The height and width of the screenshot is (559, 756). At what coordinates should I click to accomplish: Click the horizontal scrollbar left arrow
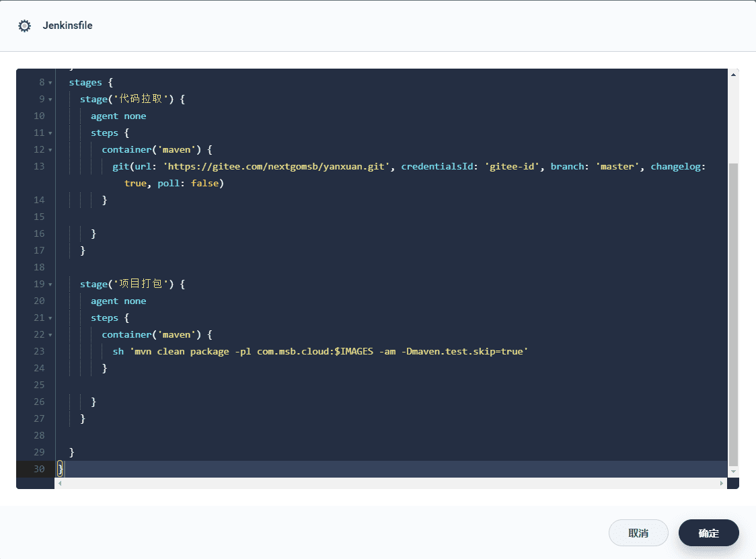tap(60, 483)
